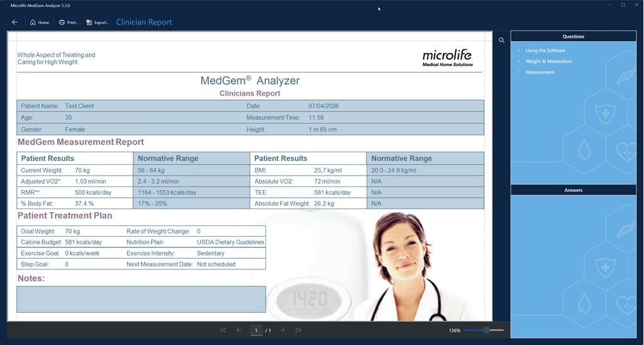Jump to the first report page
Screen dimensions: 644x345
pyautogui.click(x=223, y=330)
